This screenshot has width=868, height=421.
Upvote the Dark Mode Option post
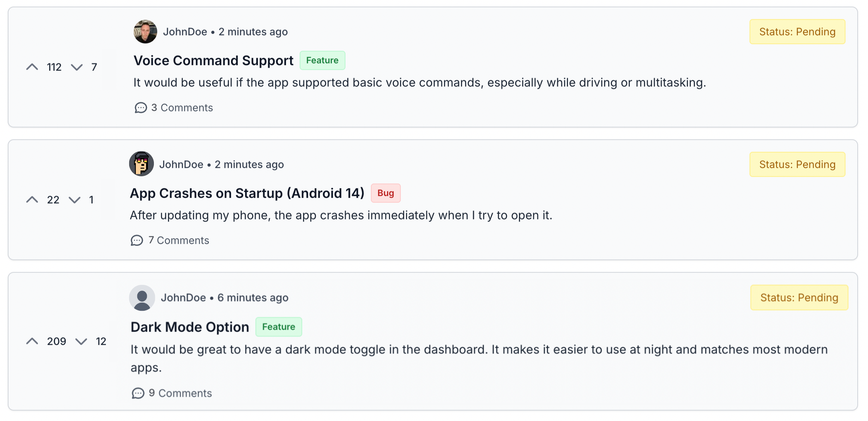[32, 341]
